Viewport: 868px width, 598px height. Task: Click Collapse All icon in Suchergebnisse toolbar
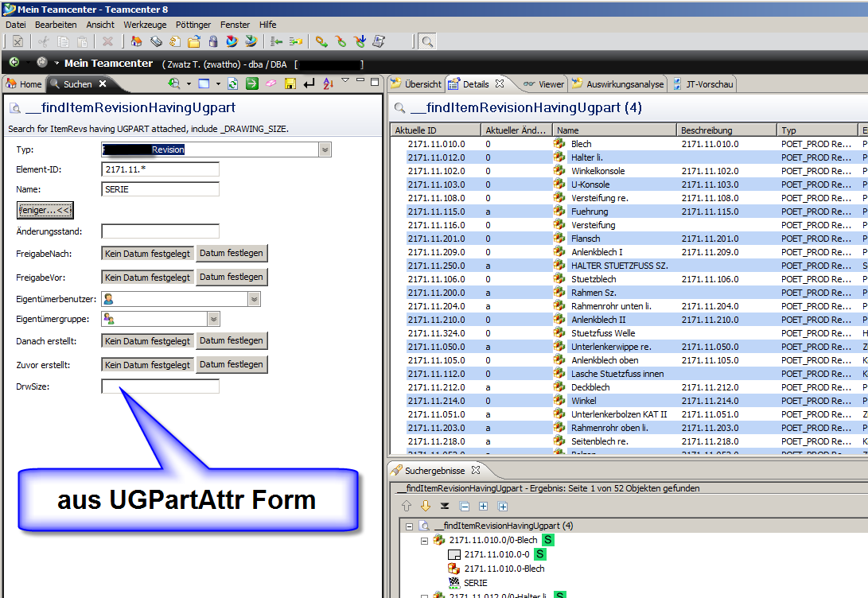coord(465,507)
